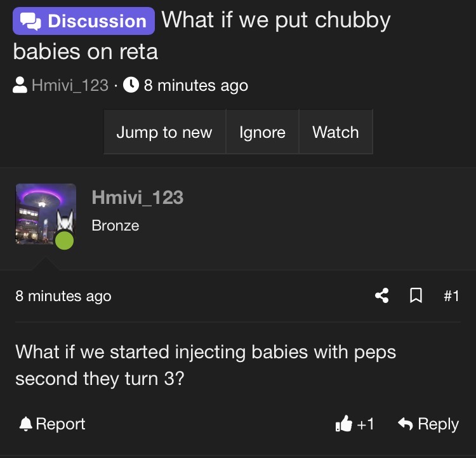Select the Jump to new button
The height and width of the screenshot is (458, 476).
pos(164,132)
